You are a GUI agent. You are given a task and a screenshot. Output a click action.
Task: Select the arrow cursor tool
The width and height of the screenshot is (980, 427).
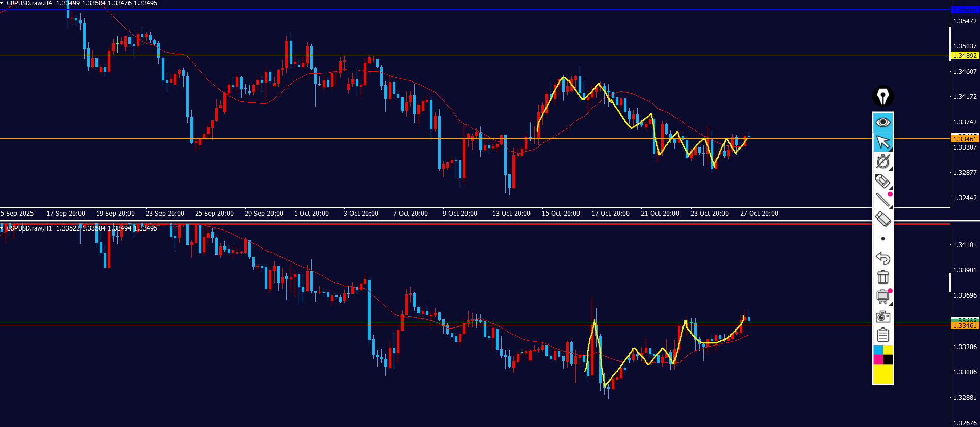[x=882, y=142]
